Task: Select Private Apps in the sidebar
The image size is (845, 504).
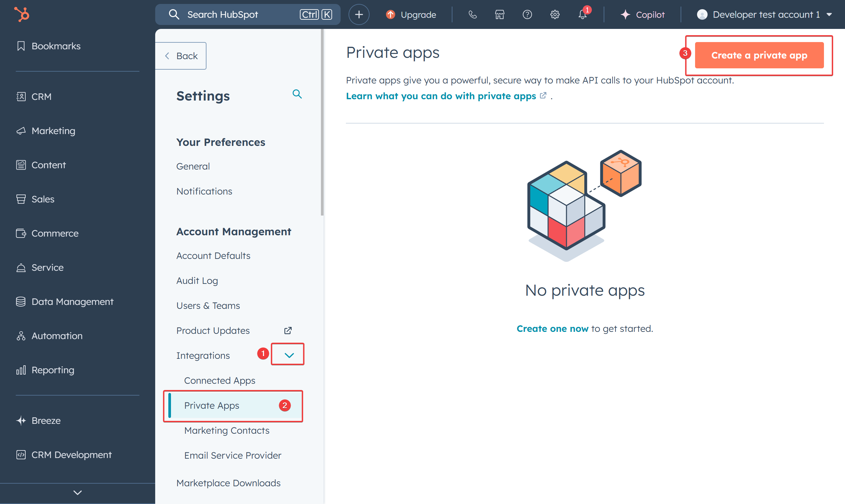Action: click(x=234, y=406)
